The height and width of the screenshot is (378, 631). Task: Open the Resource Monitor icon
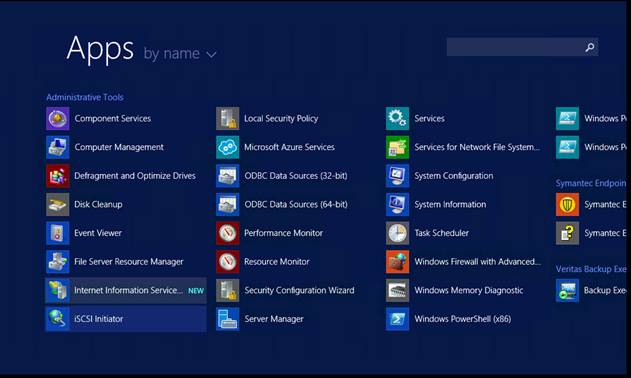pos(227,262)
